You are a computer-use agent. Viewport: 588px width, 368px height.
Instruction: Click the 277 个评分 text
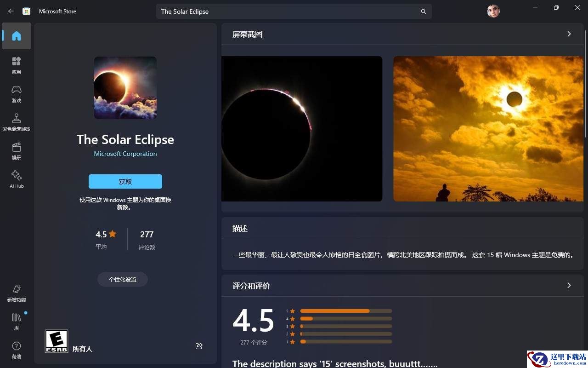pos(254,343)
